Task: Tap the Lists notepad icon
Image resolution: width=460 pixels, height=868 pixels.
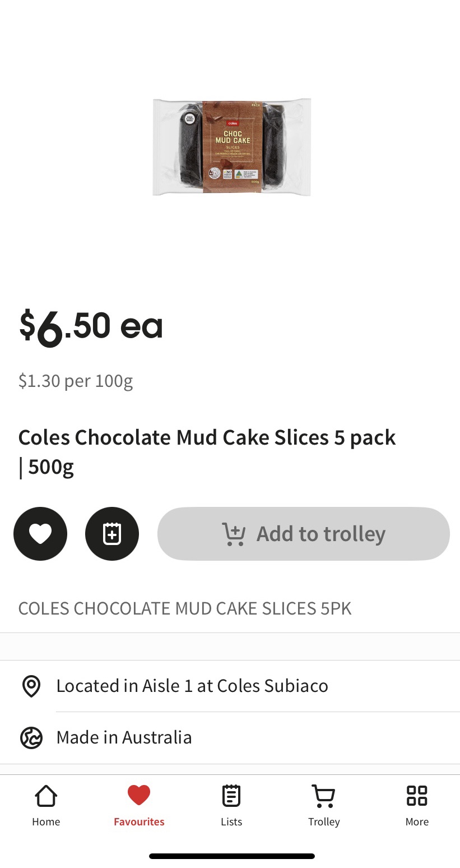Action: pyautogui.click(x=231, y=796)
